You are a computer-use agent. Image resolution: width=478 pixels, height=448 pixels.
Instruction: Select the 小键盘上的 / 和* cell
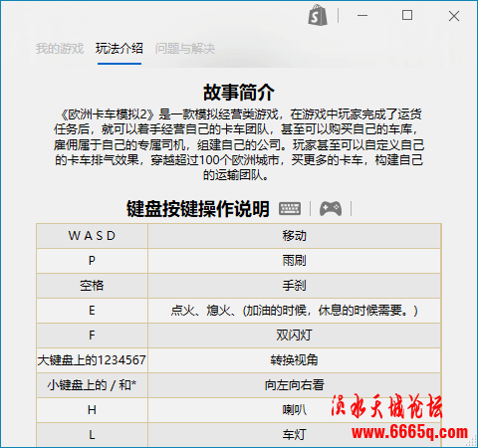[92, 385]
